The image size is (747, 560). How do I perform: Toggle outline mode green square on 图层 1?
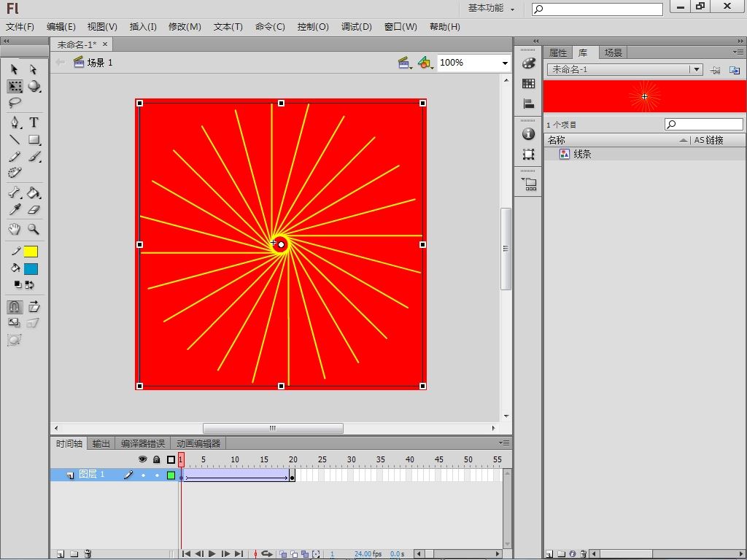pyautogui.click(x=171, y=475)
